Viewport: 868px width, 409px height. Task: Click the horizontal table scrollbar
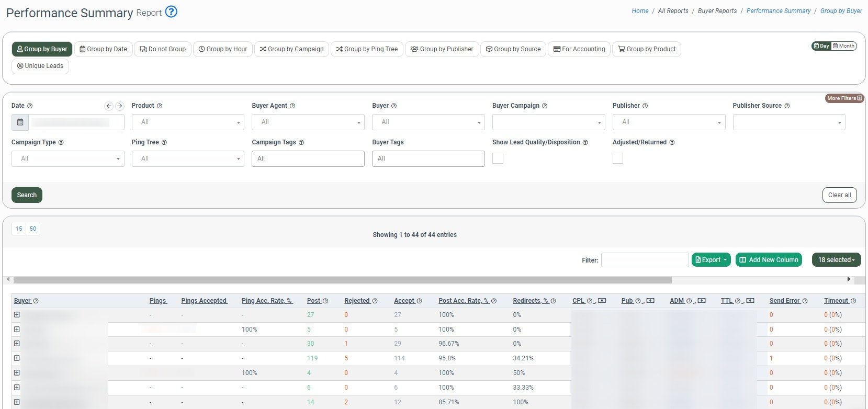click(x=342, y=280)
